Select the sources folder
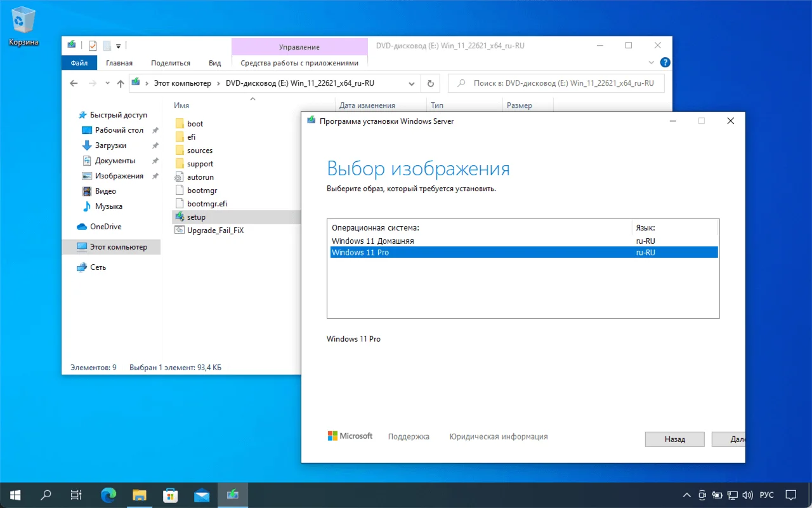 coord(200,150)
